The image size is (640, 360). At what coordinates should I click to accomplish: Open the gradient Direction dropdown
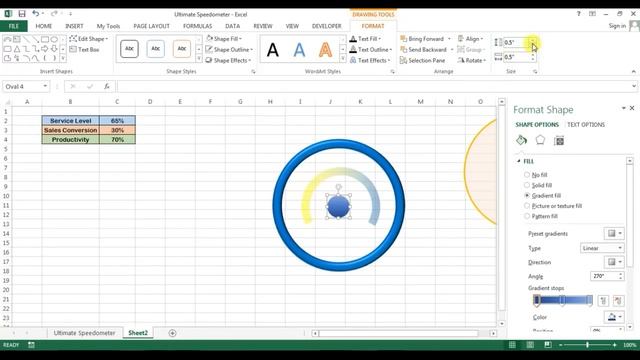click(x=614, y=262)
